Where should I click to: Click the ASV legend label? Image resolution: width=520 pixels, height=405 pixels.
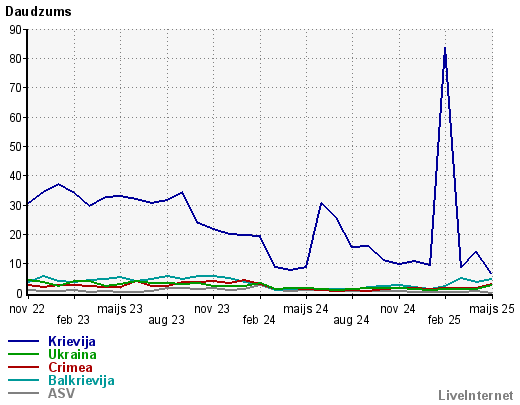point(61,393)
